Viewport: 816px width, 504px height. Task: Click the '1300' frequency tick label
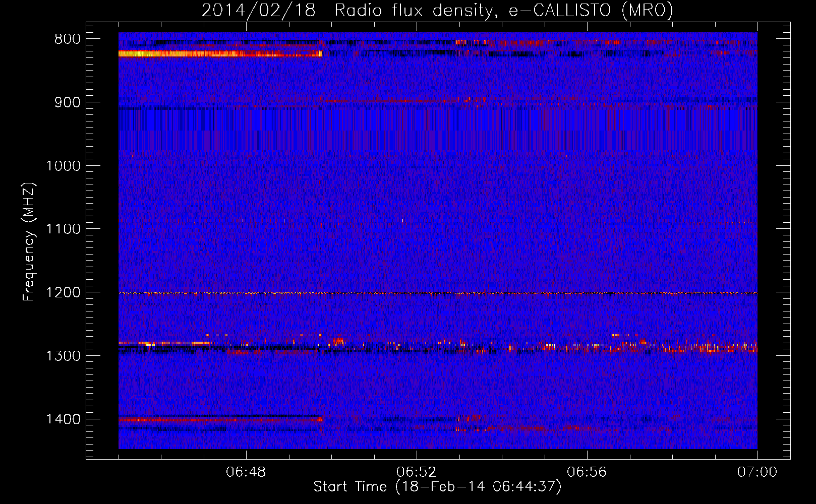pyautogui.click(x=63, y=356)
